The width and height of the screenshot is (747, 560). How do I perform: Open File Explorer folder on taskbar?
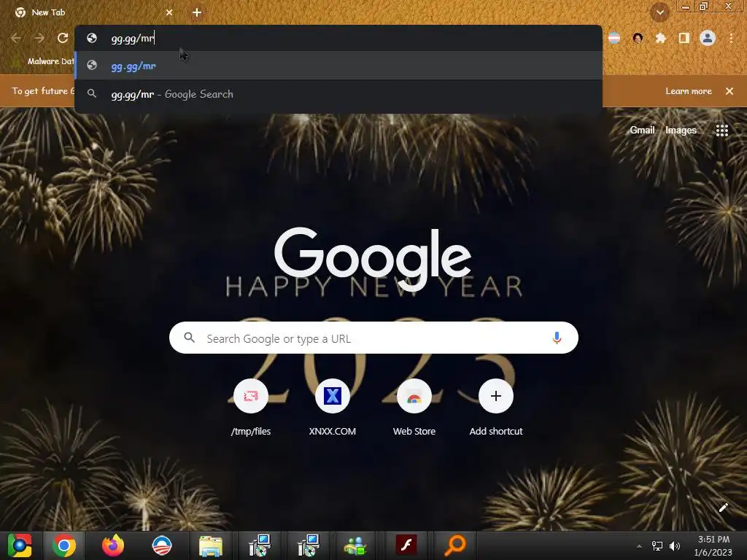[211, 545]
